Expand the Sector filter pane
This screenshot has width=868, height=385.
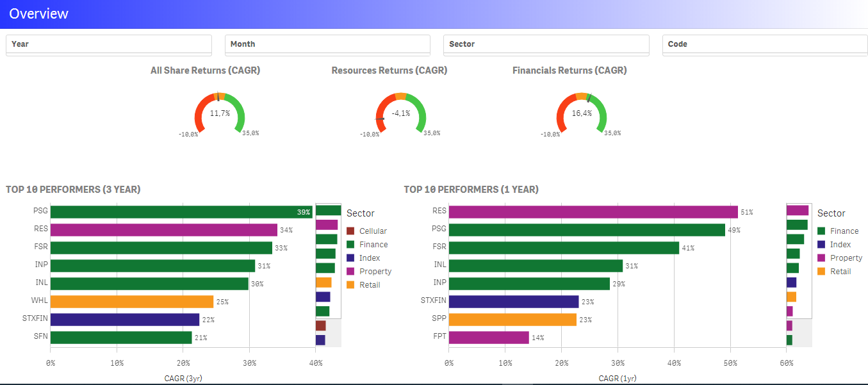546,44
